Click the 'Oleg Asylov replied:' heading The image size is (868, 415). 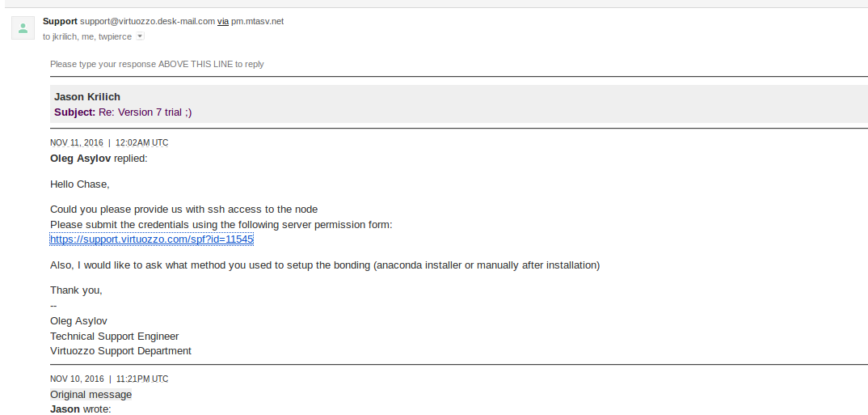click(99, 159)
